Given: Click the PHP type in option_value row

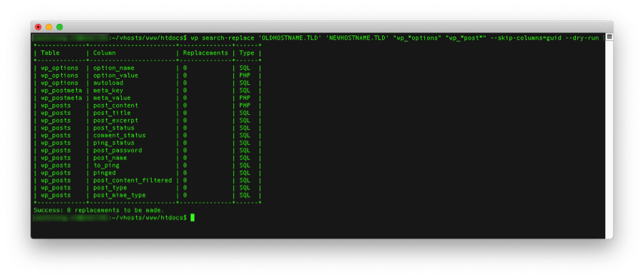Looking at the screenshot, I should pos(245,76).
